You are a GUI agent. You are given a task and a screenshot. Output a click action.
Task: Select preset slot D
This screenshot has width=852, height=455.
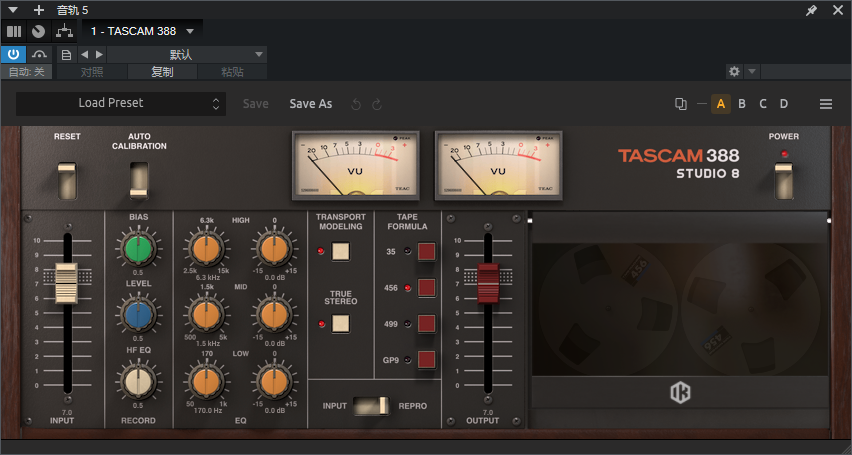pyautogui.click(x=784, y=104)
